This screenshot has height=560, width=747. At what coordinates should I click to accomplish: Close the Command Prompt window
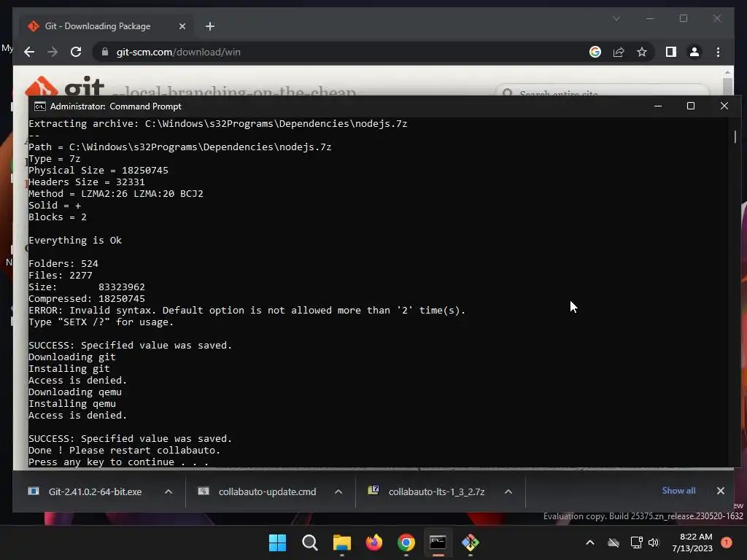point(724,106)
